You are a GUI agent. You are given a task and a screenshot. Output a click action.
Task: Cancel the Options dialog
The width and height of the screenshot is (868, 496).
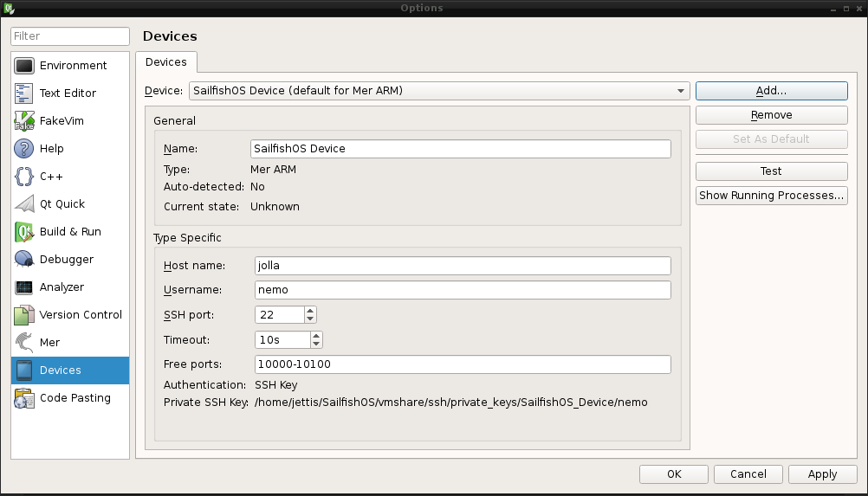(748, 474)
